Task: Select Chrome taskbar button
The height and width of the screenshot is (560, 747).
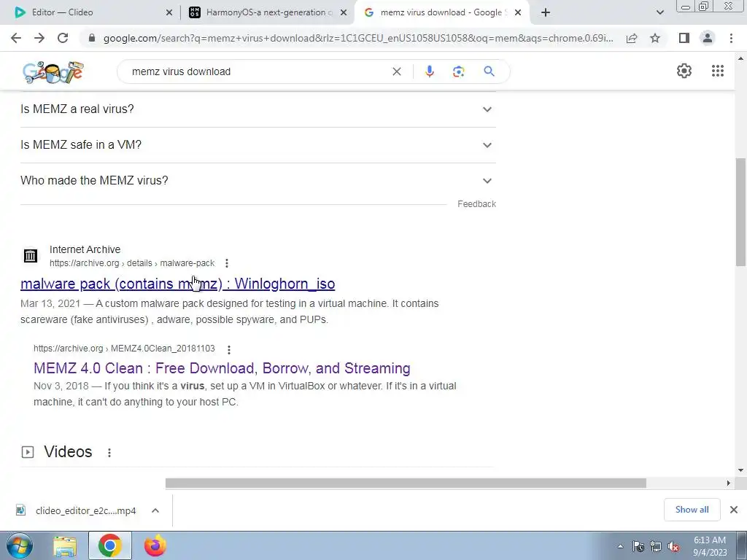Action: click(110, 545)
